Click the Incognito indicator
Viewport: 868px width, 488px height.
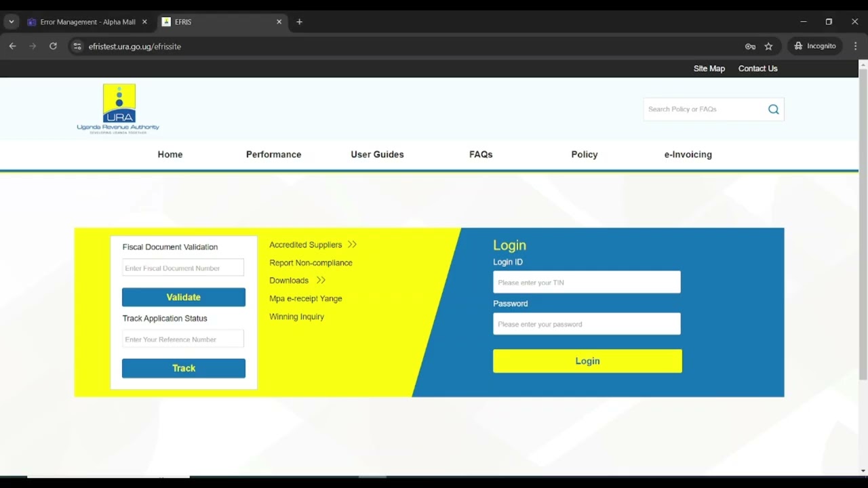point(814,46)
